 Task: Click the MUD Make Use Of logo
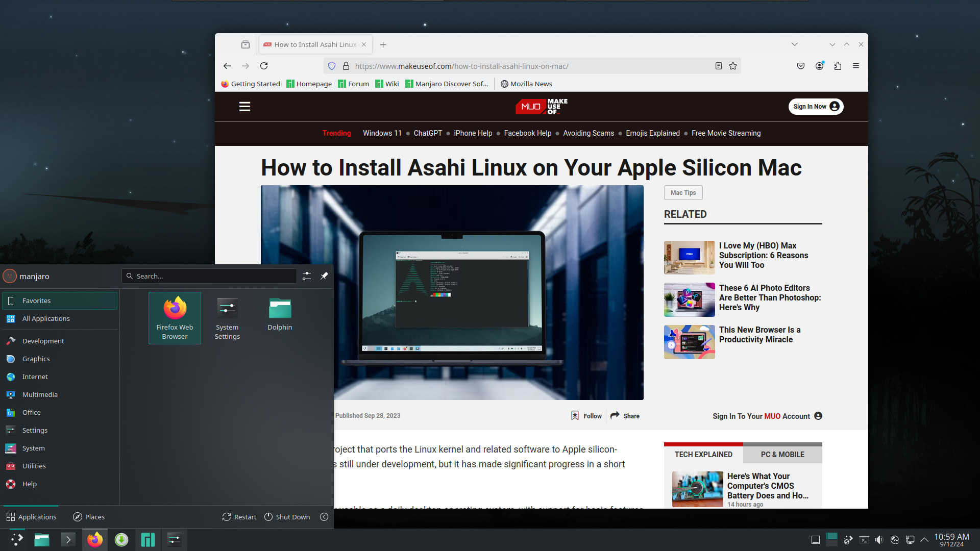[x=543, y=106]
